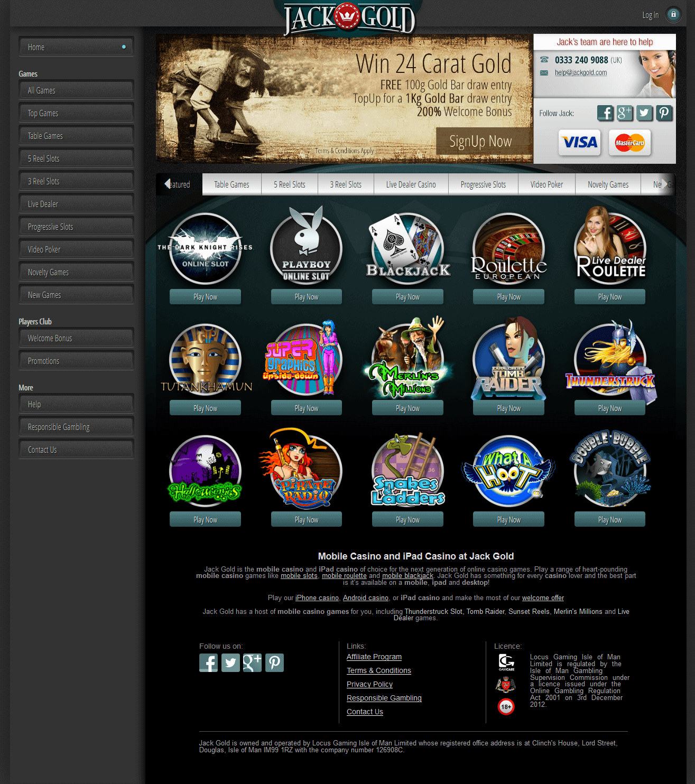Follow the iPhone casino text link
This screenshot has height=784, width=695.
pos(317,598)
